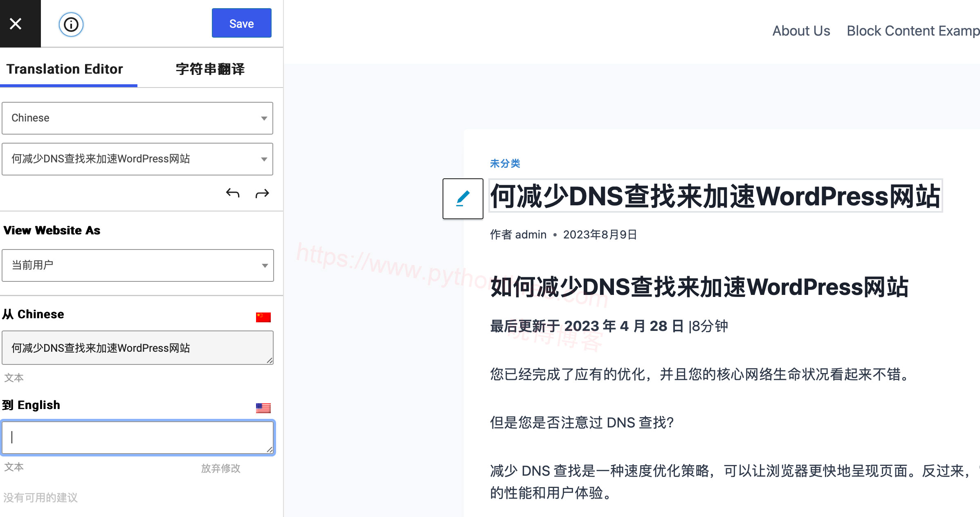Viewport: 980px width, 517px height.
Task: Click the Chinese flag icon
Action: coord(263,317)
